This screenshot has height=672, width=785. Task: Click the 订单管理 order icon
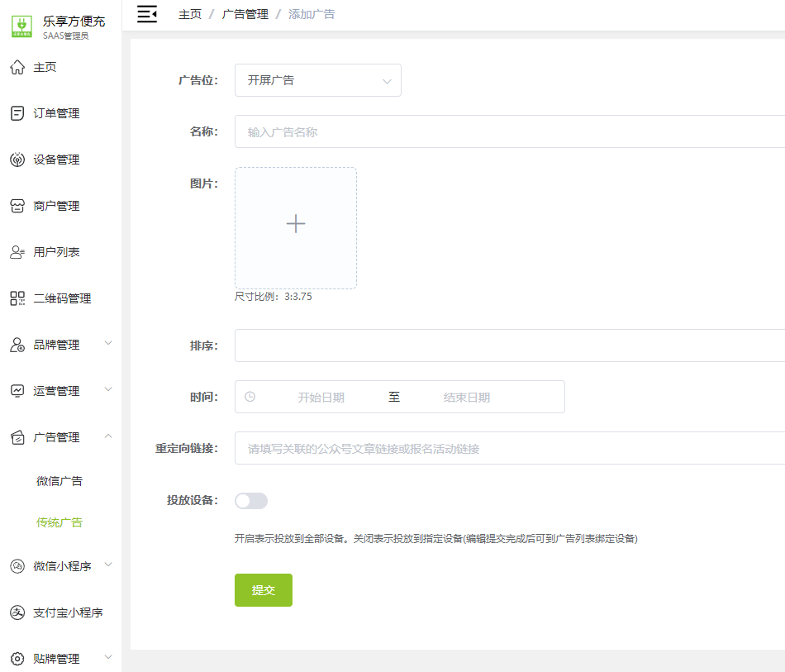pyautogui.click(x=17, y=113)
